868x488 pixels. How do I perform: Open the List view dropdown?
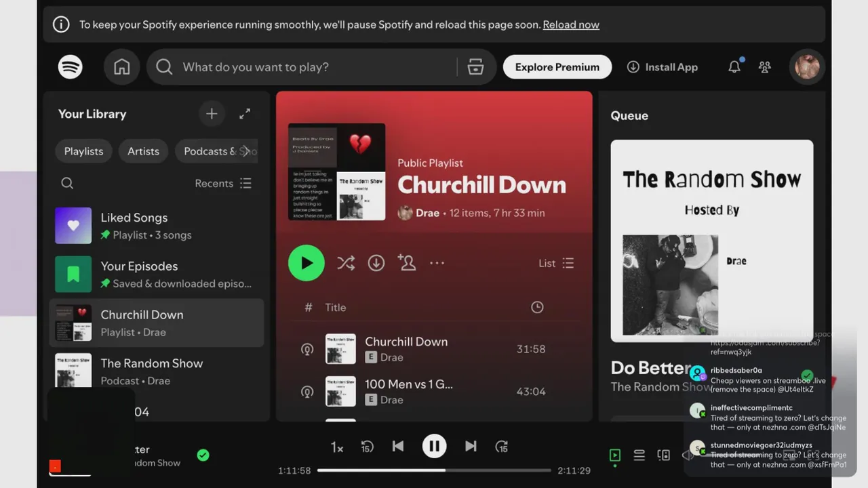[556, 263]
